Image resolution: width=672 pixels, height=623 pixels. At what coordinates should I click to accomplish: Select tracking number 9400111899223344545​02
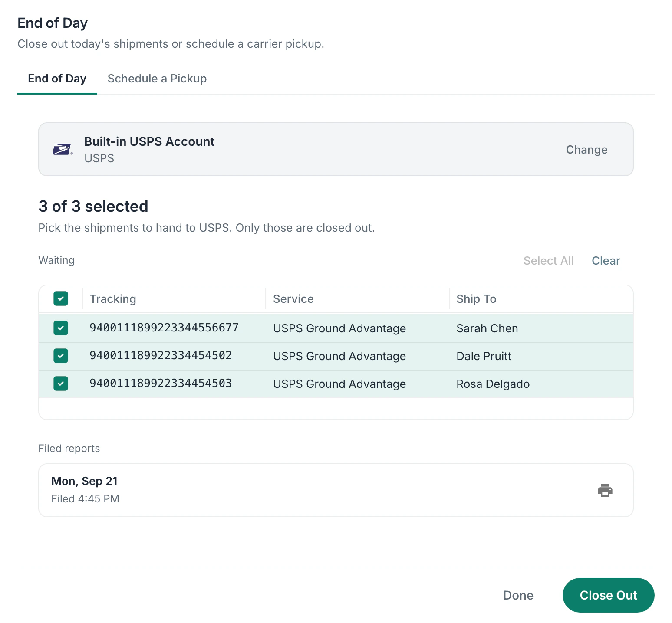click(x=161, y=356)
